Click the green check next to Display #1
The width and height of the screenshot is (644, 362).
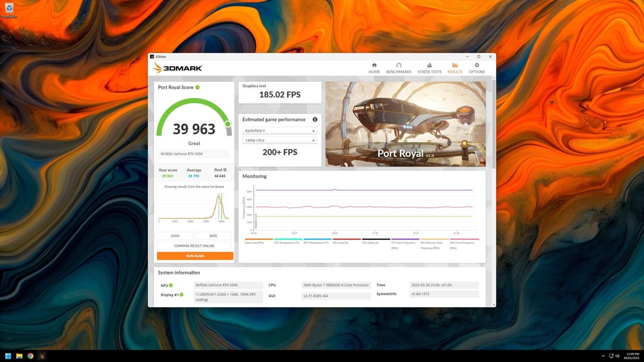[x=181, y=295]
